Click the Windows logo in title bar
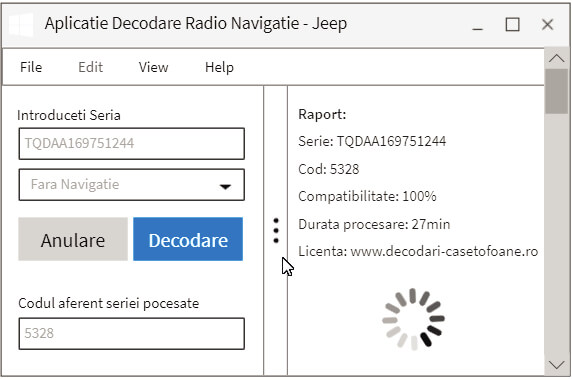 (21, 24)
